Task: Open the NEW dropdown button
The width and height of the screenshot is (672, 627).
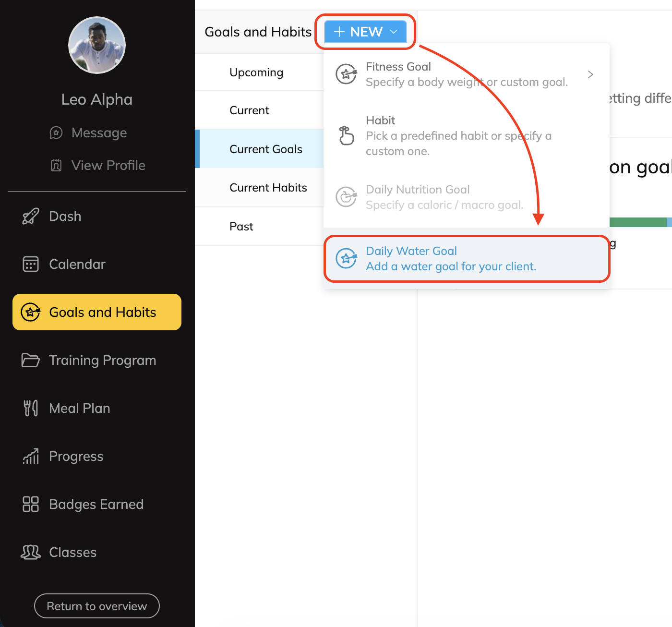Action: tap(365, 32)
